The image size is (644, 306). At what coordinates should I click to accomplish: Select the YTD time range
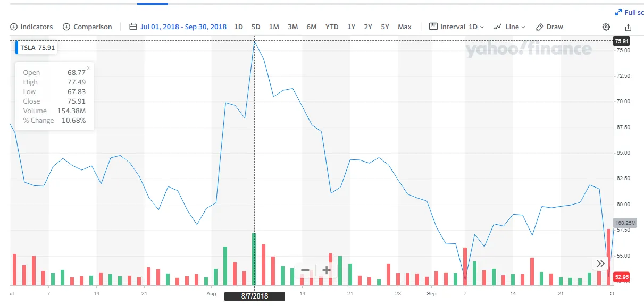(x=332, y=27)
